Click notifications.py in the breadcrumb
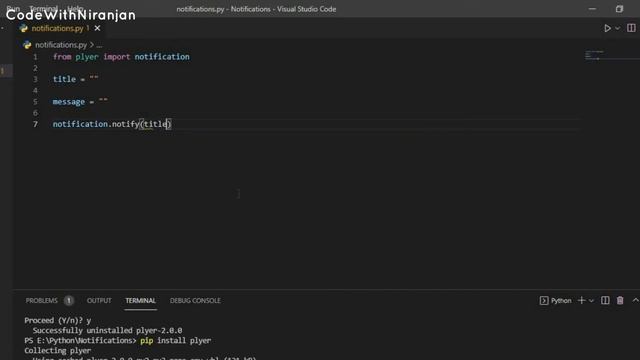 (61, 45)
